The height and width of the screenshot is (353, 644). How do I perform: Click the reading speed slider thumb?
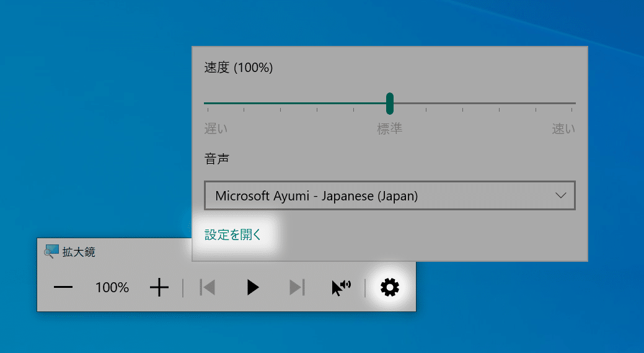click(390, 104)
